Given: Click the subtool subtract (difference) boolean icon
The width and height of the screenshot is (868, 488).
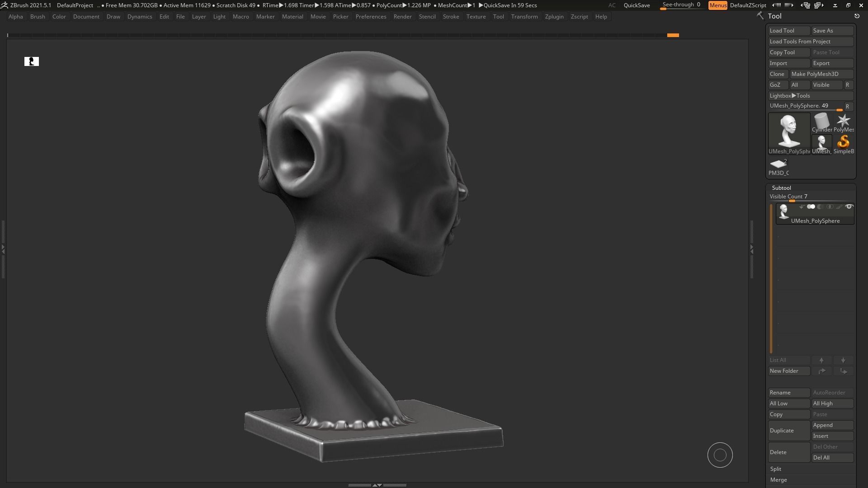Looking at the screenshot, I should pos(820,207).
